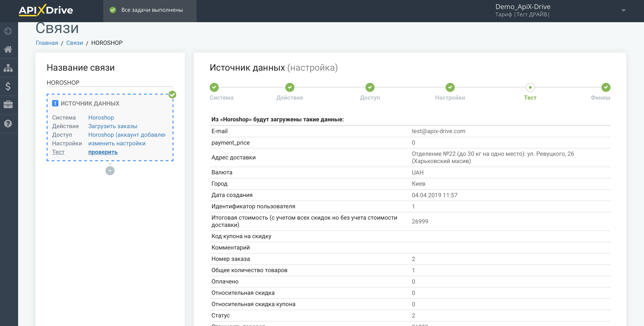The height and width of the screenshot is (326, 644).
Task: Open account dropdown arrow
Action: [x=623, y=10]
